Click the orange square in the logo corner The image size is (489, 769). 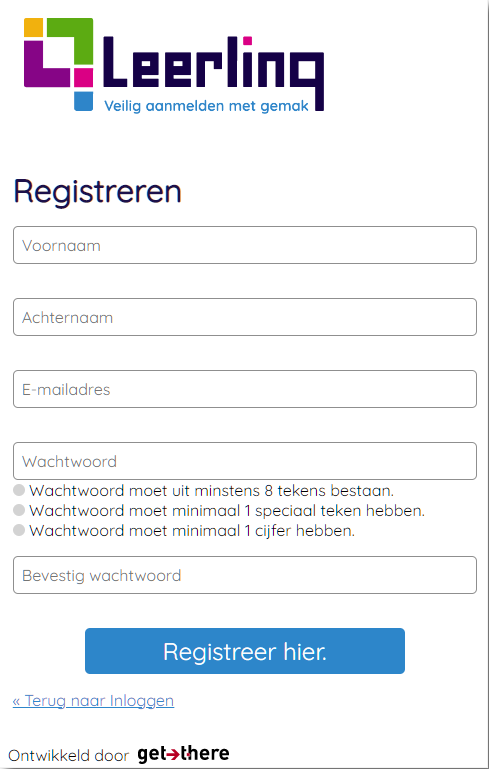(x=33, y=27)
